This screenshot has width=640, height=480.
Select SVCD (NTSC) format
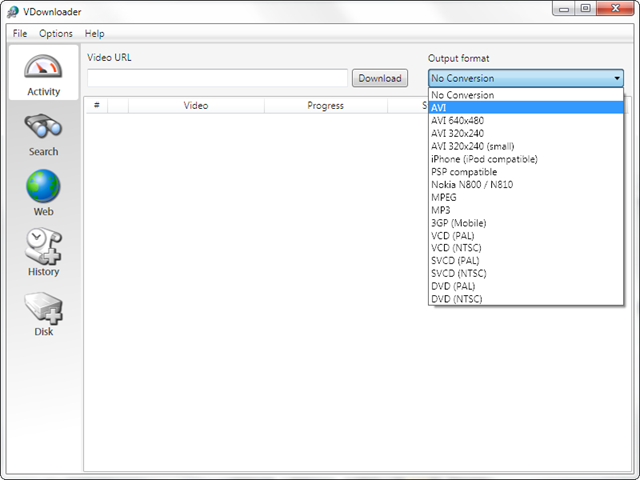click(526, 273)
